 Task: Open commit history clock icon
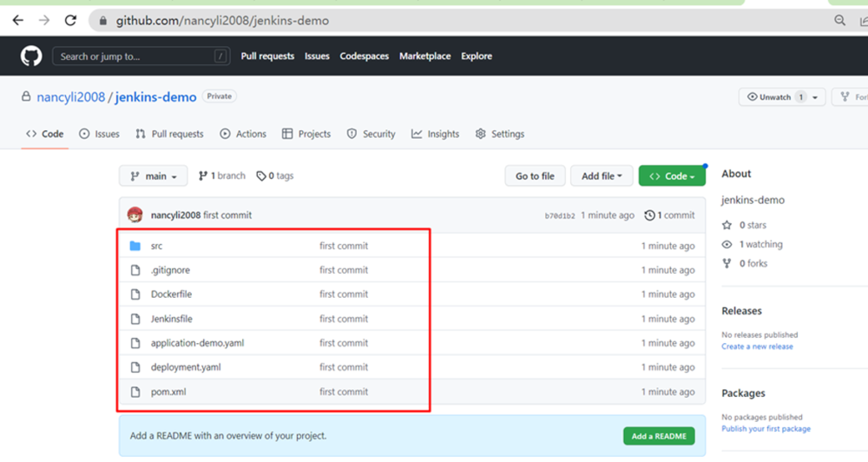[x=650, y=215]
